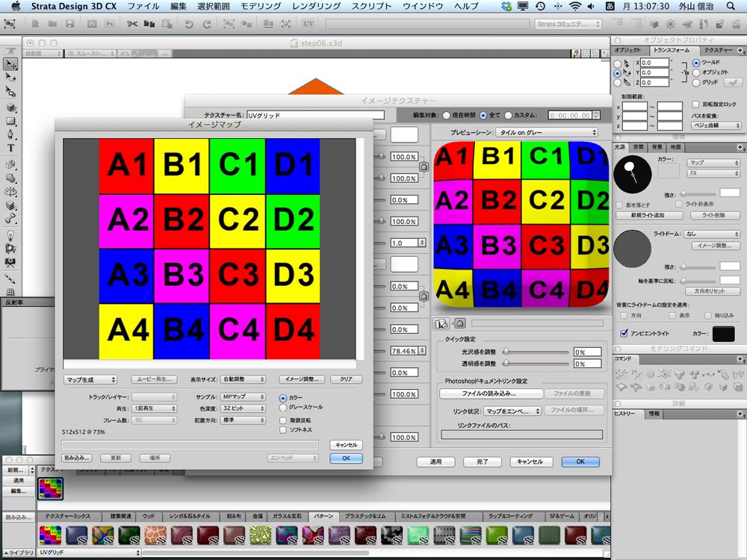
Task: Open the リンク状況 dropdown
Action: (512, 411)
